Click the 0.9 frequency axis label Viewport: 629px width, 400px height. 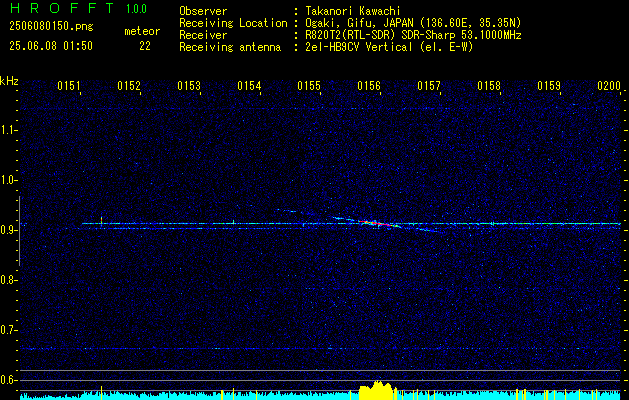[x=7, y=230]
